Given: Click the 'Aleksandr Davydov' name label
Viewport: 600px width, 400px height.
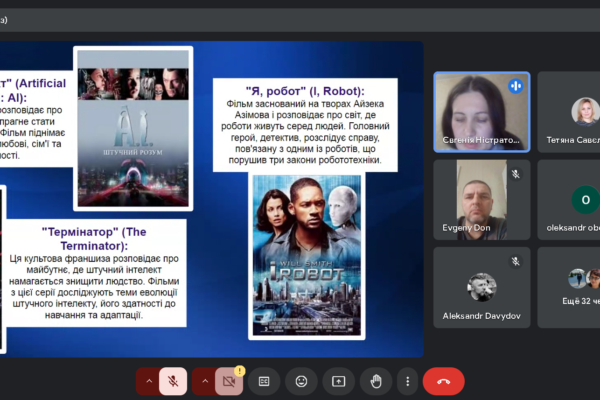Looking at the screenshot, I should [481, 316].
